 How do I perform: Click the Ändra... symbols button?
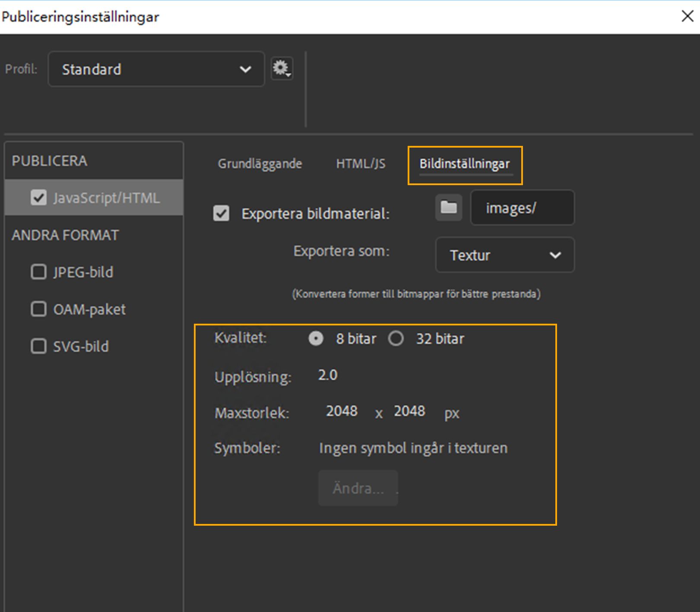point(358,488)
